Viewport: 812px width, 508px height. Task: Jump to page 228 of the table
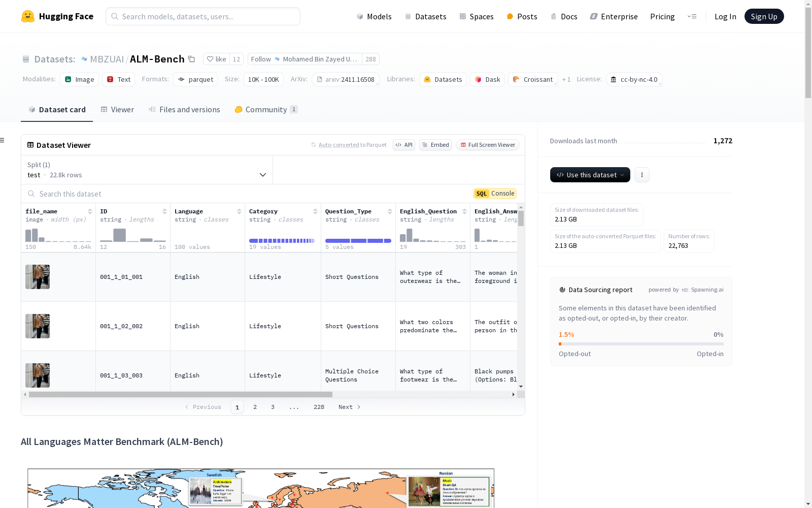tap(319, 407)
